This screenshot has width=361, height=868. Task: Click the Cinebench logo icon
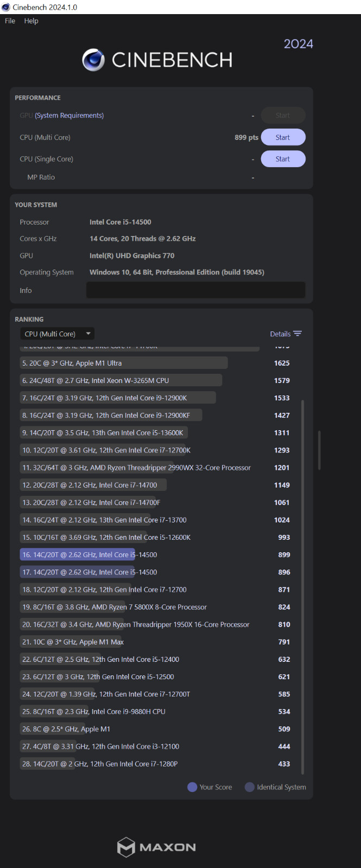click(x=93, y=60)
